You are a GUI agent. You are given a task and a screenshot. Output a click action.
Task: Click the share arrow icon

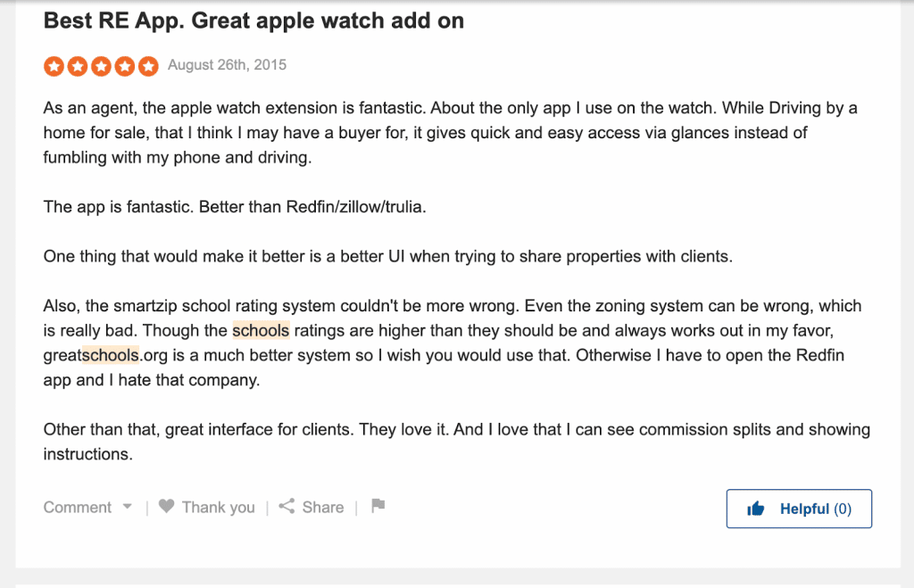coord(287,506)
